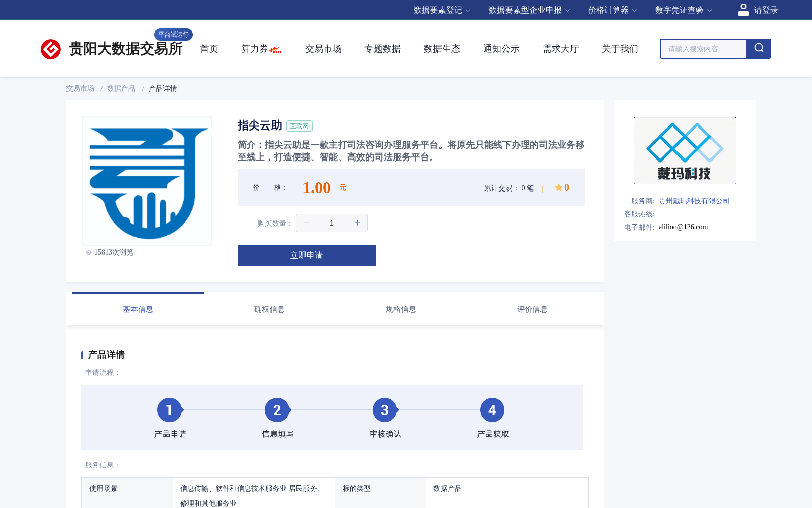Click 交易市场 breadcrumb link
This screenshot has height=508, width=812.
(x=80, y=88)
